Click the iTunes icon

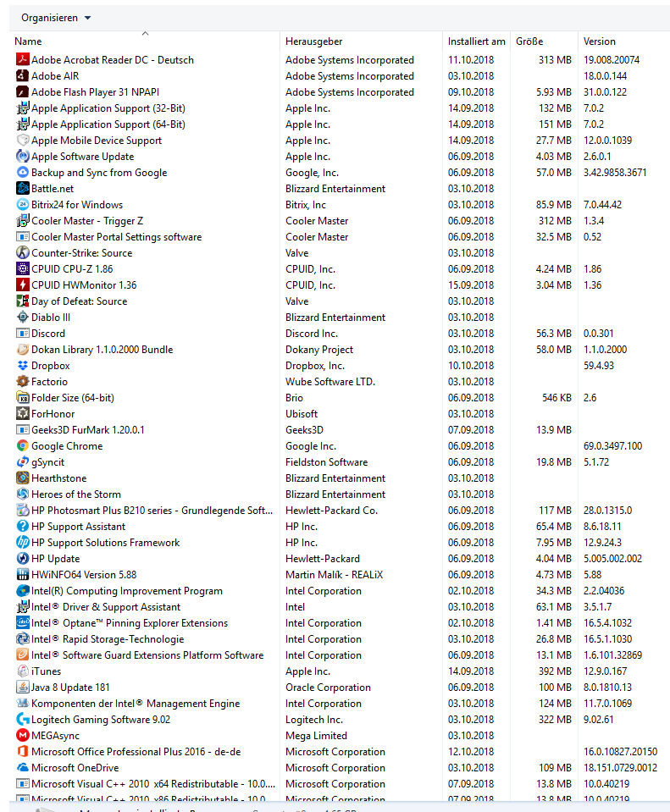[22, 671]
